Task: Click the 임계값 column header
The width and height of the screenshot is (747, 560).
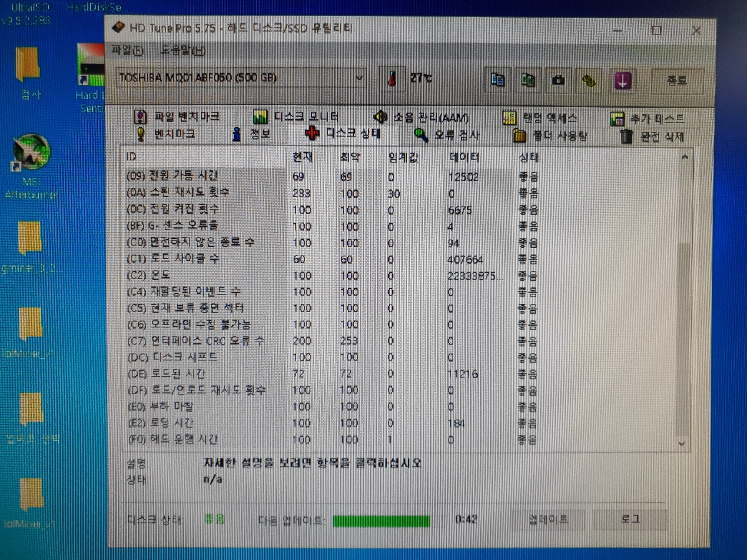Action: [413, 158]
